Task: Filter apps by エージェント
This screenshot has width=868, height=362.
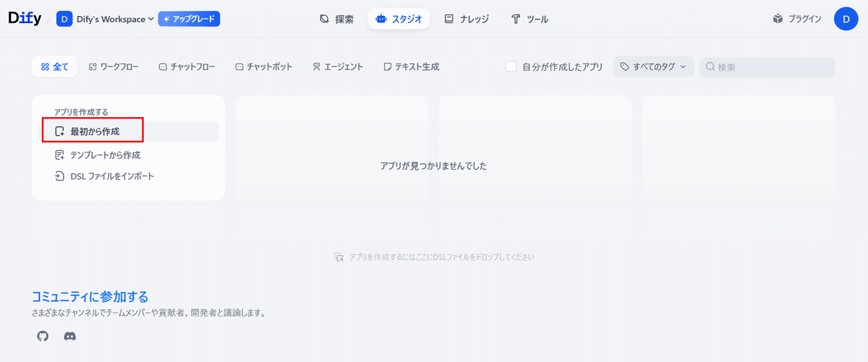Action: pos(338,66)
